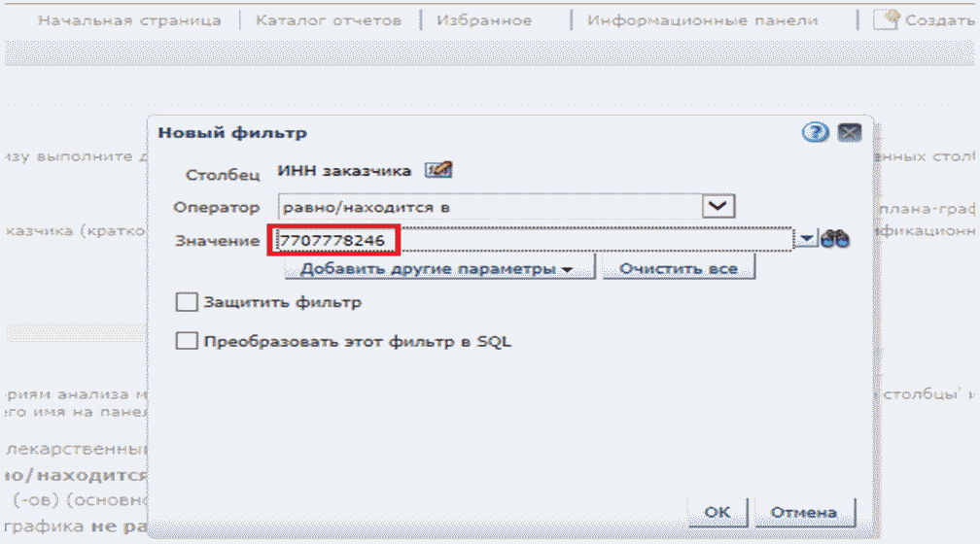Edit formula icon next to ИНН заказчика

439,171
